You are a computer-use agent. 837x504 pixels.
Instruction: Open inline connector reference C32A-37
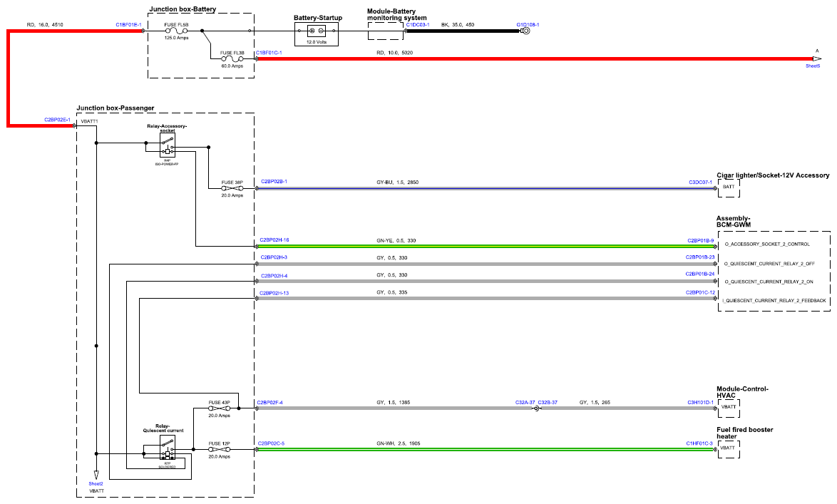click(x=525, y=403)
